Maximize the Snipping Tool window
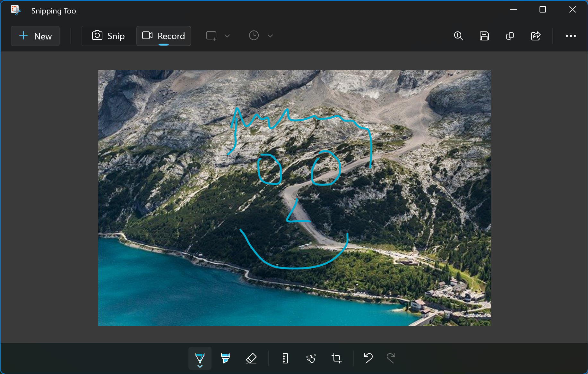 click(x=542, y=10)
